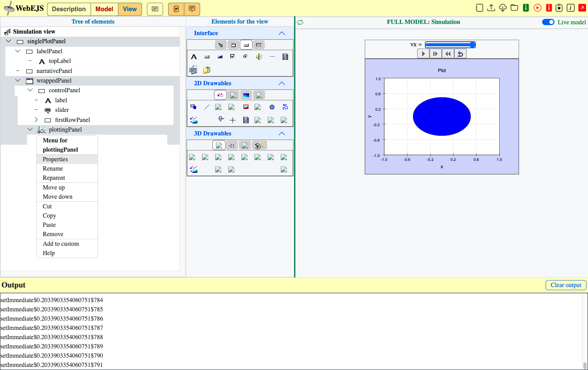Refresh the full model preview with green arrows icon
588x370 pixels.
(300, 22)
